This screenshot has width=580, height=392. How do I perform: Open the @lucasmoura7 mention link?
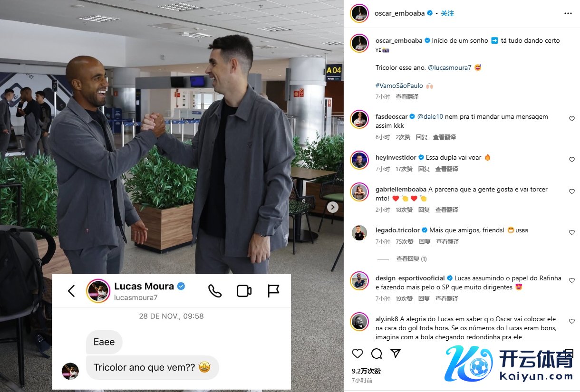pyautogui.click(x=450, y=67)
